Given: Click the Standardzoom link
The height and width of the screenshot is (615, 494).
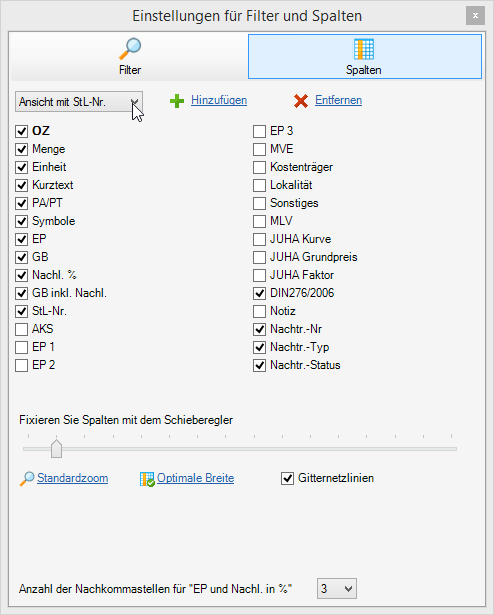Looking at the screenshot, I should pyautogui.click(x=73, y=478).
